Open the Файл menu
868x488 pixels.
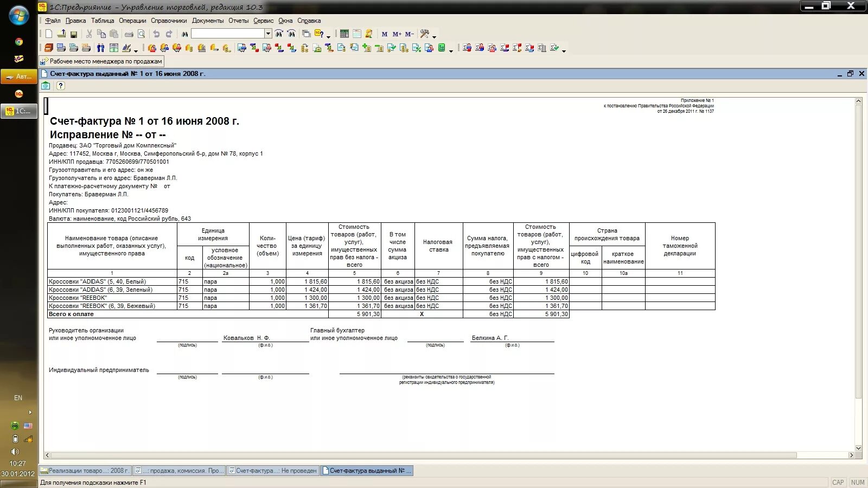coord(53,21)
